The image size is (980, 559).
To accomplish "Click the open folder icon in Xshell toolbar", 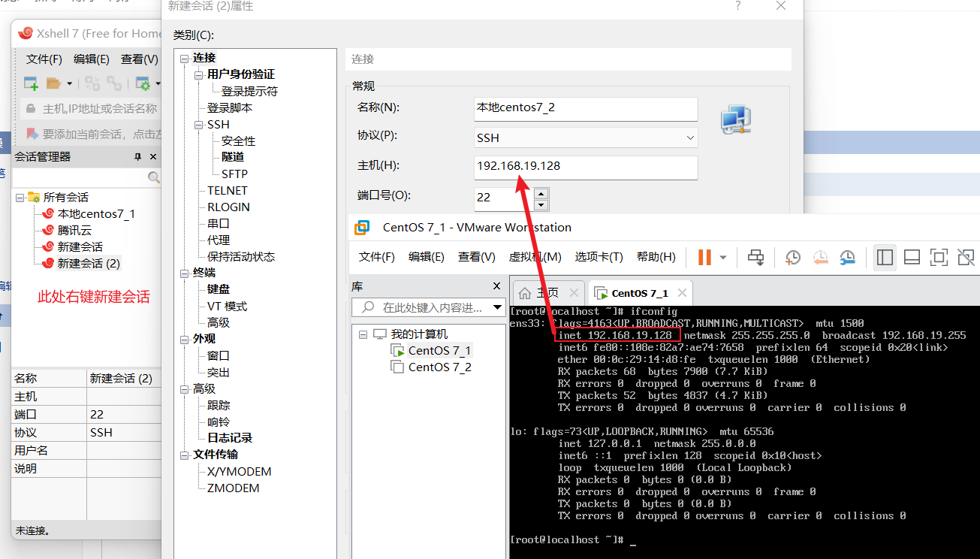I will coord(53,83).
